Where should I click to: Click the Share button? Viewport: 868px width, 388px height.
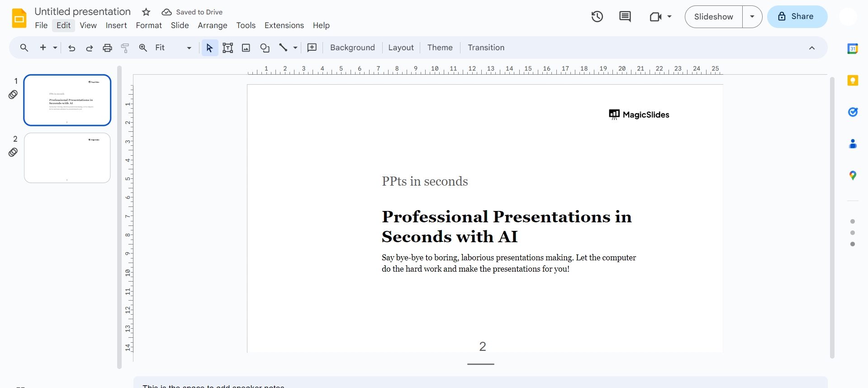797,17
